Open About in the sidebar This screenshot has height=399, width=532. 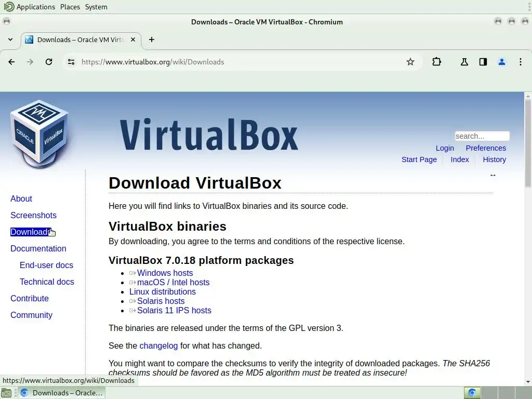(x=21, y=198)
